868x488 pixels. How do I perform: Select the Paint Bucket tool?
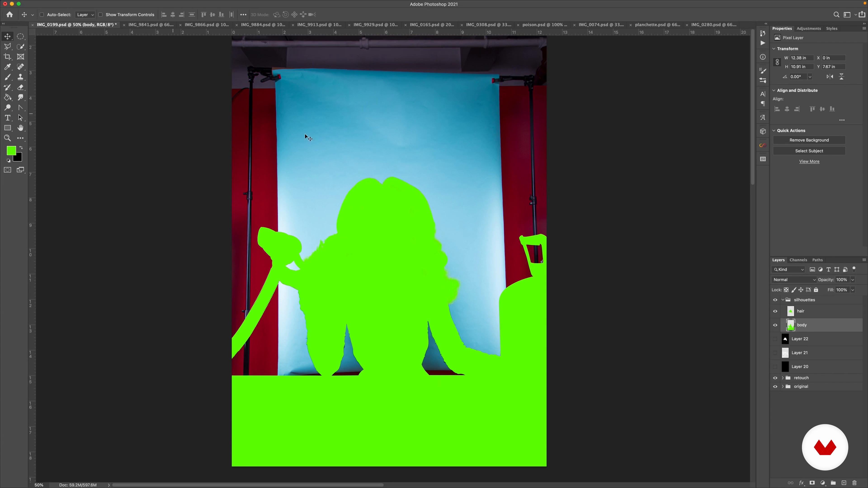7,97
